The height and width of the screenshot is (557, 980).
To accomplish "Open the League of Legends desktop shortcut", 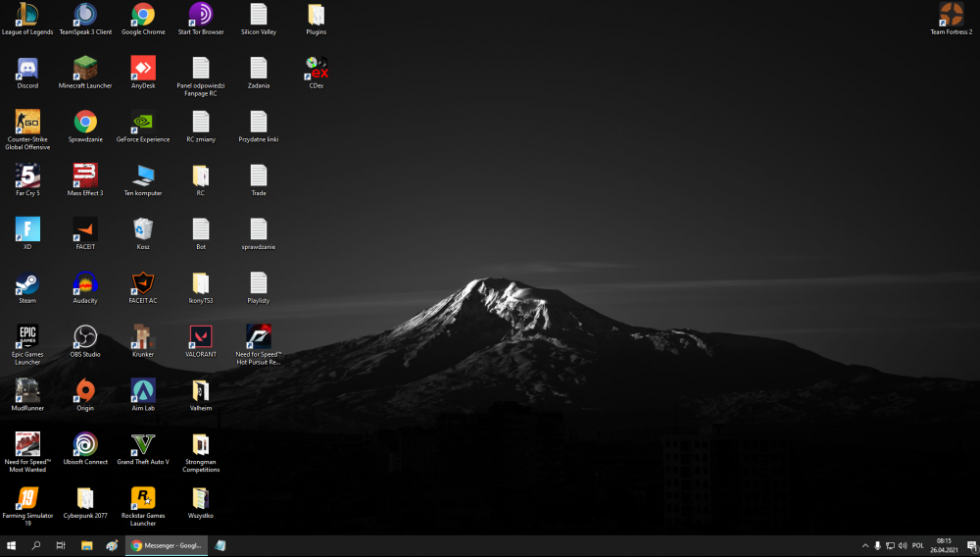I will 27,15.
